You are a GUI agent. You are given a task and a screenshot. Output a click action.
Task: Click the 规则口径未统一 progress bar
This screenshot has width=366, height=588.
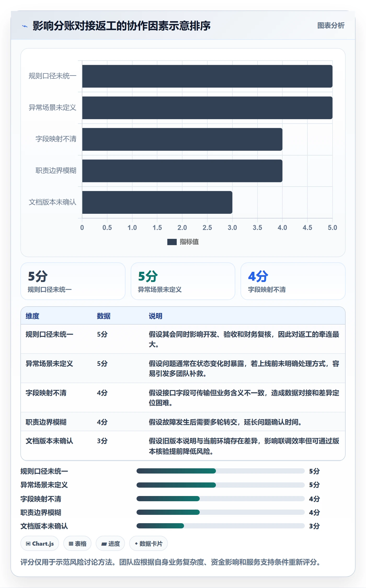pyautogui.click(x=220, y=471)
